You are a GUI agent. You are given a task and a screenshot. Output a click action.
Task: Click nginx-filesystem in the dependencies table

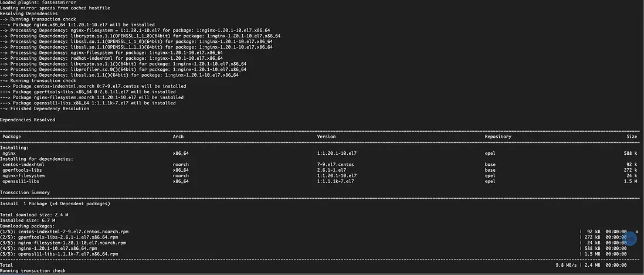click(23, 175)
